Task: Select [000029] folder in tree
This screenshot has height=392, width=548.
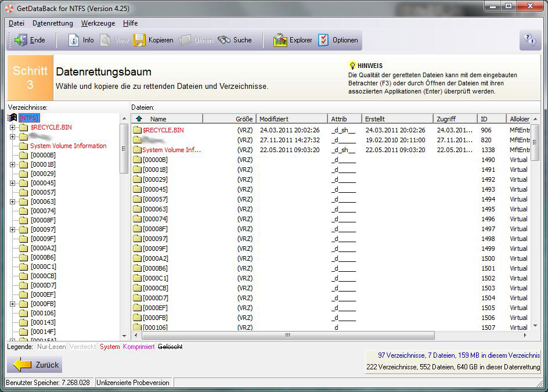Action: coord(43,174)
